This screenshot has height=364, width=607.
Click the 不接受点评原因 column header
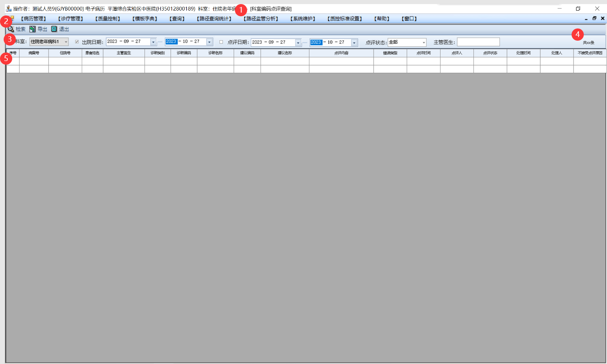[590, 53]
